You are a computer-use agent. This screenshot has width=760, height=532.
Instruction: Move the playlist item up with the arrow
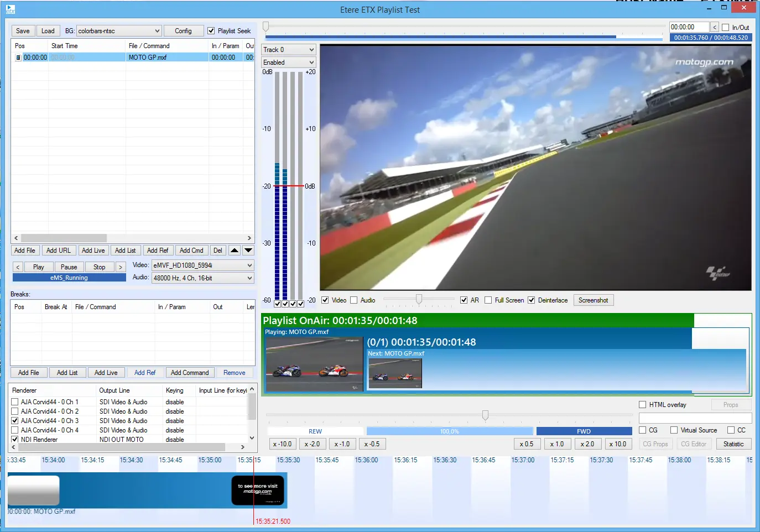click(235, 251)
